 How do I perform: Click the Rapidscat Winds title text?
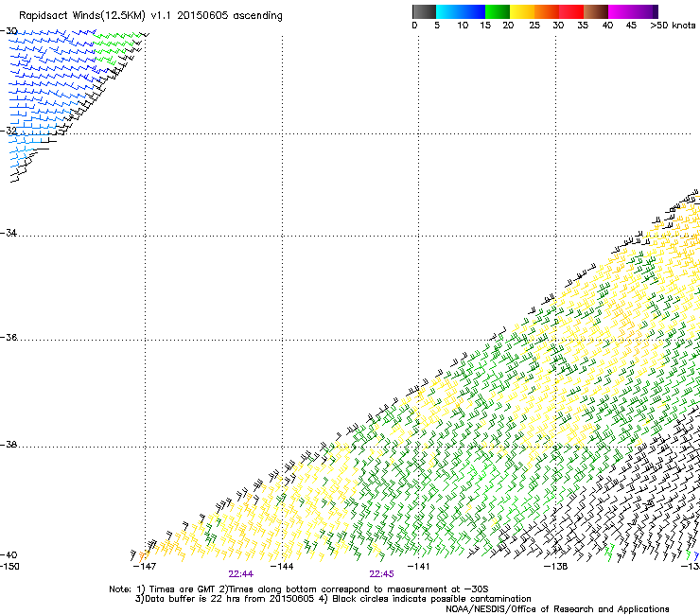click(x=150, y=16)
